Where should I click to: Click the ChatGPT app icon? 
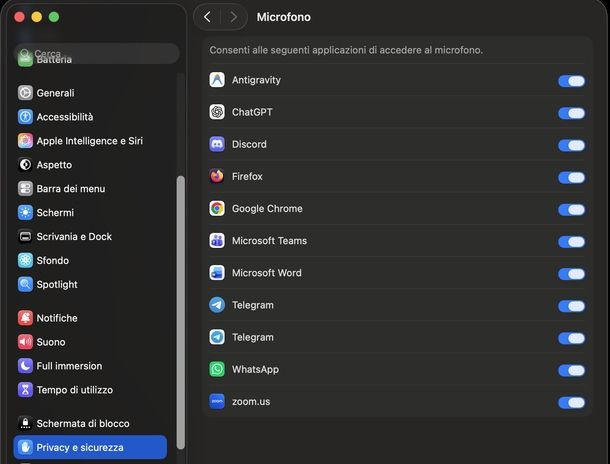pos(217,112)
